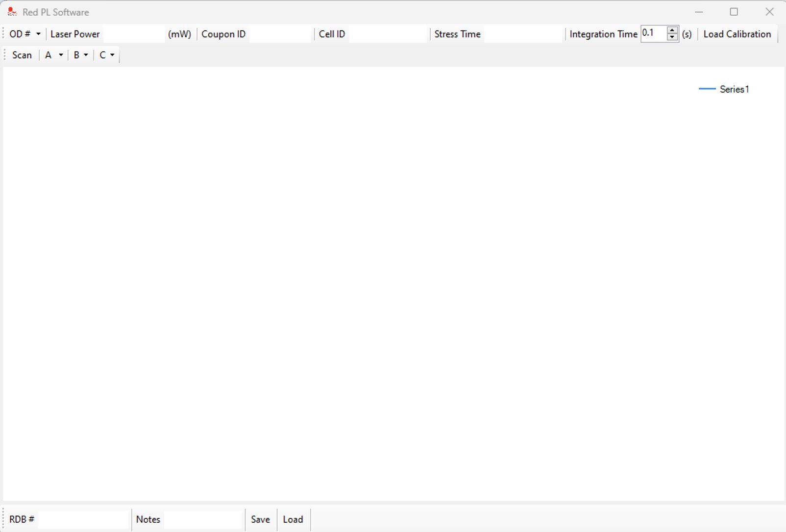Open the OD # dropdown
The width and height of the screenshot is (786, 532).
tap(25, 34)
